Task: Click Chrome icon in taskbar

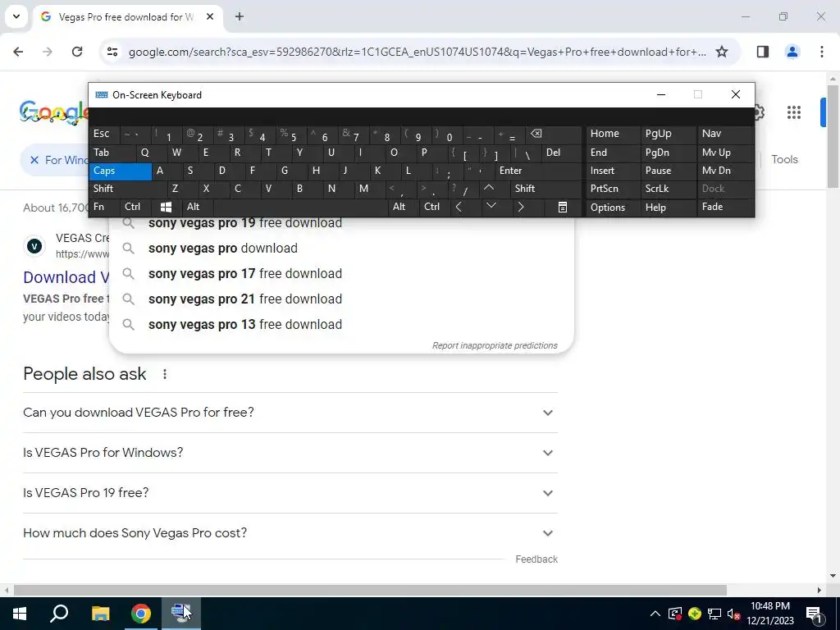Action: (x=141, y=614)
